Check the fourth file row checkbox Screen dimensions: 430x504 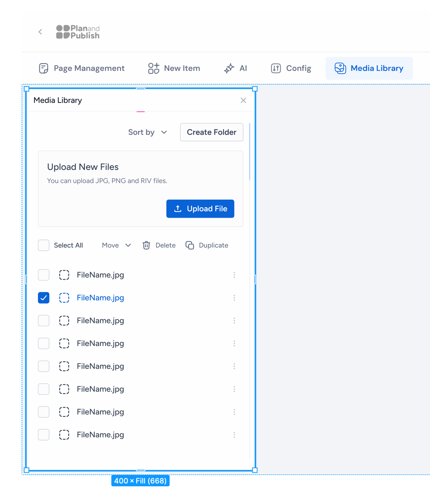coord(44,343)
